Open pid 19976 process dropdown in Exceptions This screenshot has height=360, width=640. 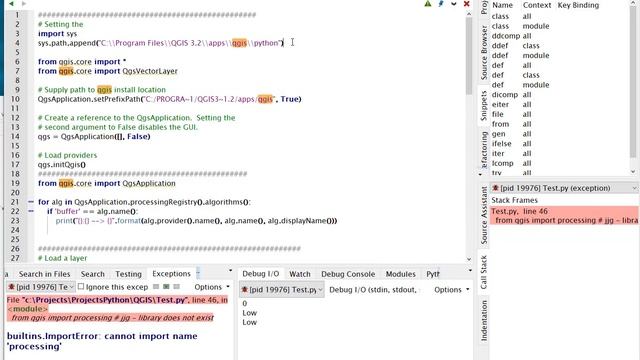pos(41,287)
